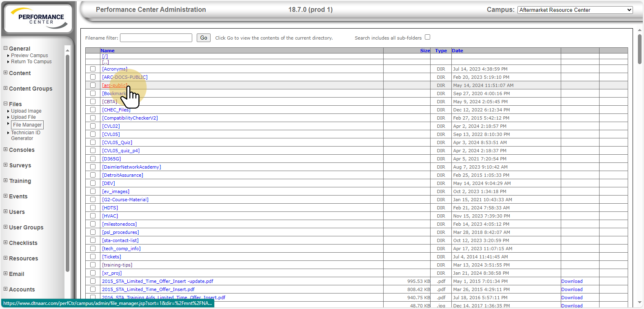Image resolution: width=644 pixels, height=309 pixels.
Task: Open the [arc-public] folder
Action: click(115, 85)
